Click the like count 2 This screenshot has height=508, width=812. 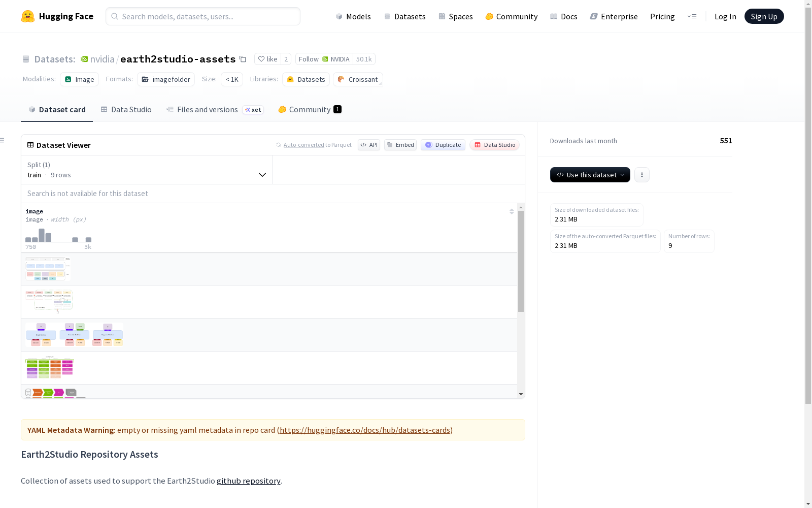(286, 59)
